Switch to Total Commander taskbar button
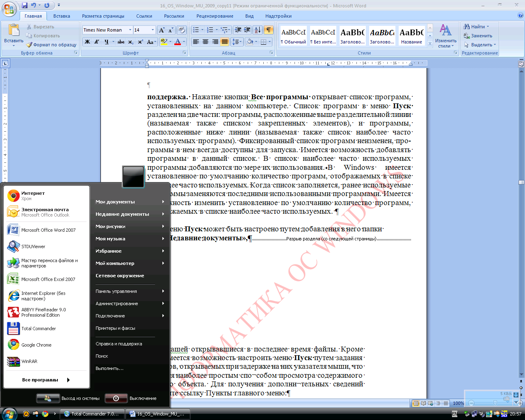The height and width of the screenshot is (420, 525). (x=92, y=414)
